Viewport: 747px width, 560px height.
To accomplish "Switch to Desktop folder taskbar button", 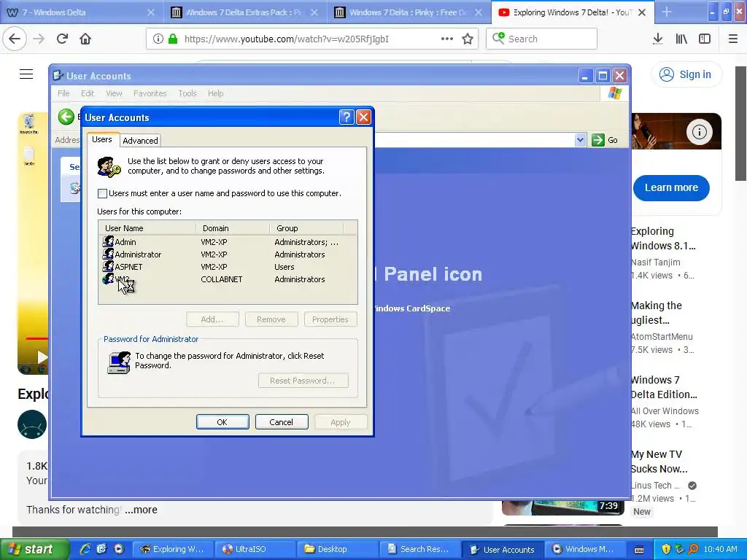I will coord(338,549).
